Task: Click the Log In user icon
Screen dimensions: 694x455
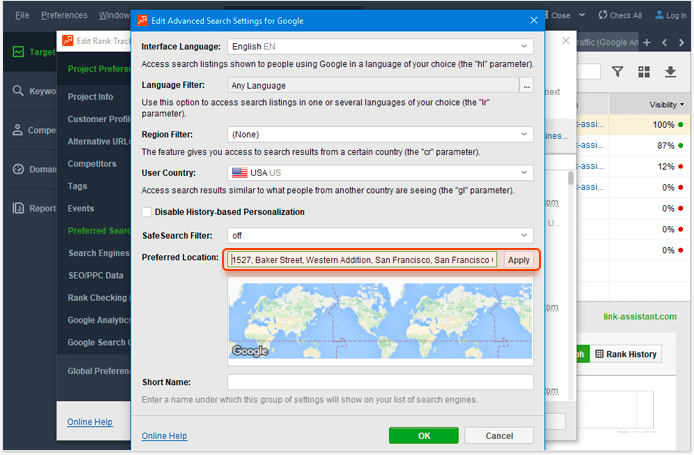Action: click(659, 15)
